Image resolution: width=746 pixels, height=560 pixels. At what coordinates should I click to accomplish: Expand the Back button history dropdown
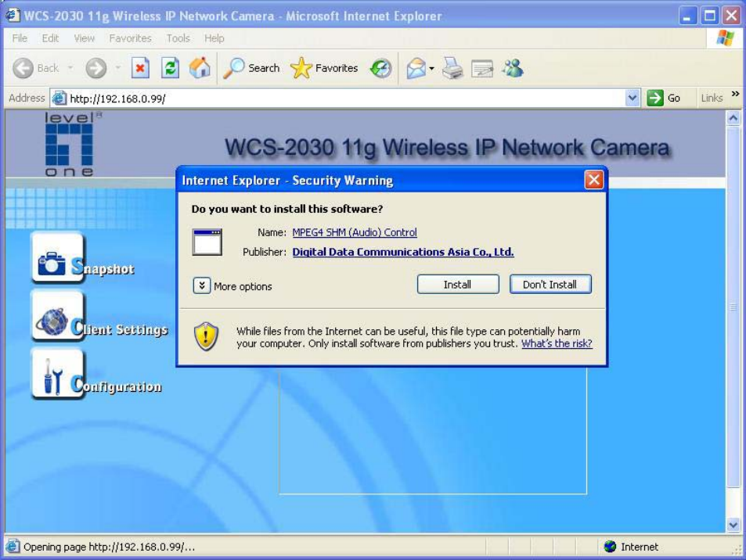[x=70, y=68]
